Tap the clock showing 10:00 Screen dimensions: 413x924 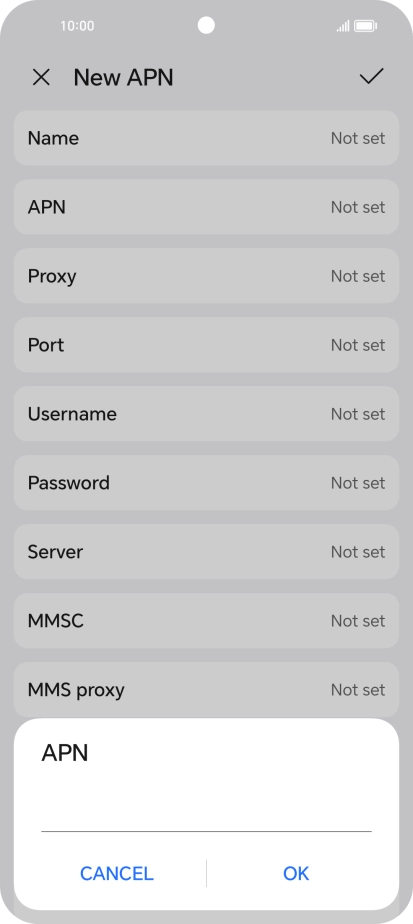tap(77, 26)
